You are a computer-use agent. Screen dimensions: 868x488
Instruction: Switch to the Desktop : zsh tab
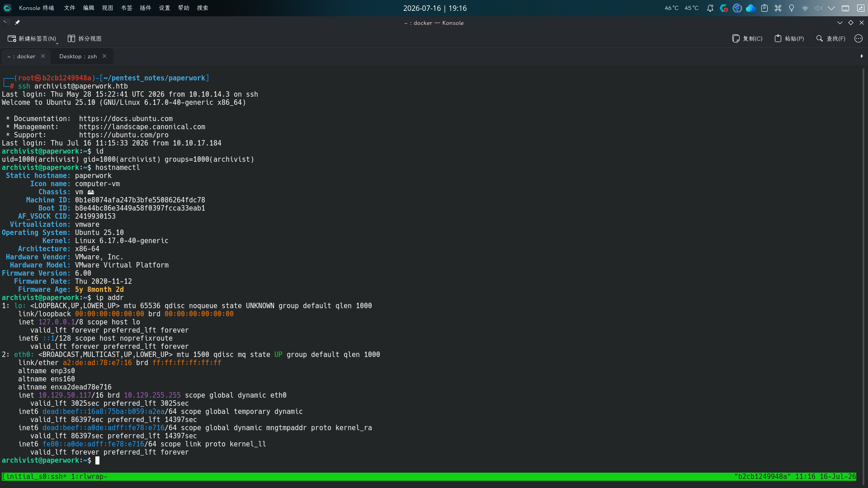pos(78,56)
